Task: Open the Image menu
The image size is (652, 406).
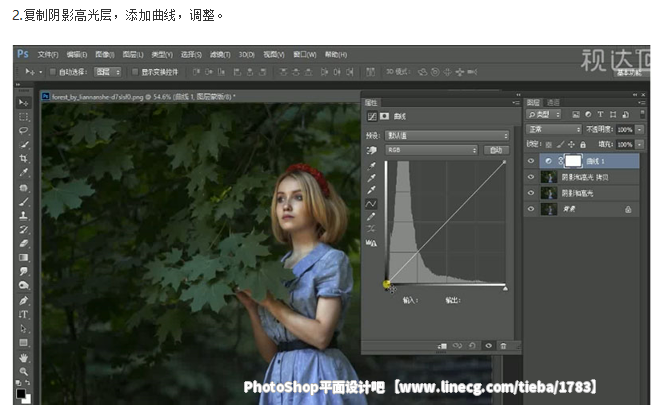Action: tap(104, 54)
